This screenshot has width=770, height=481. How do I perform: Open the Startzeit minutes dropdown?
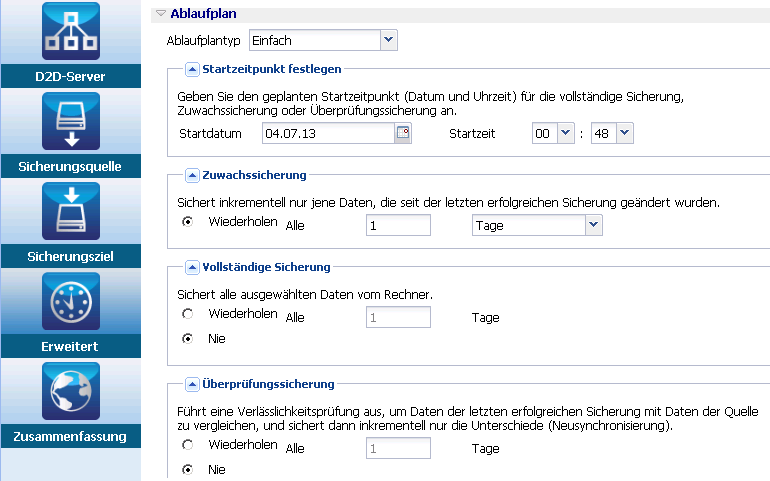coord(624,133)
